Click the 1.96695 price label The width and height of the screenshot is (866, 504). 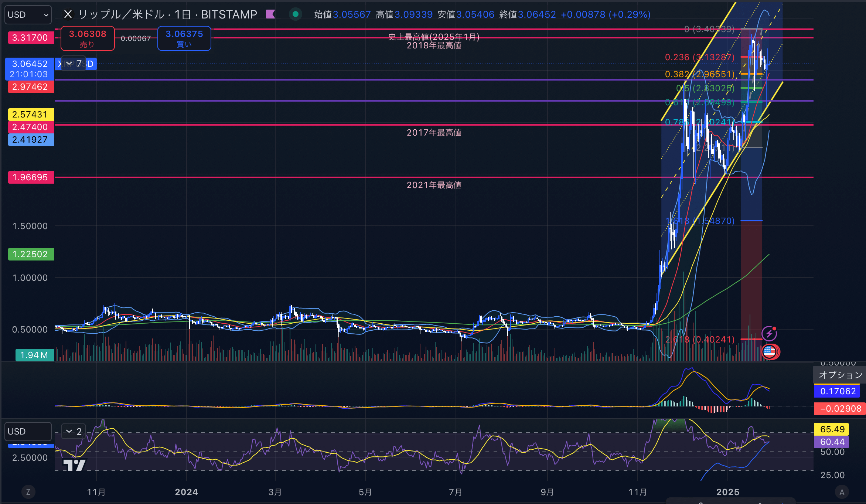pos(31,177)
